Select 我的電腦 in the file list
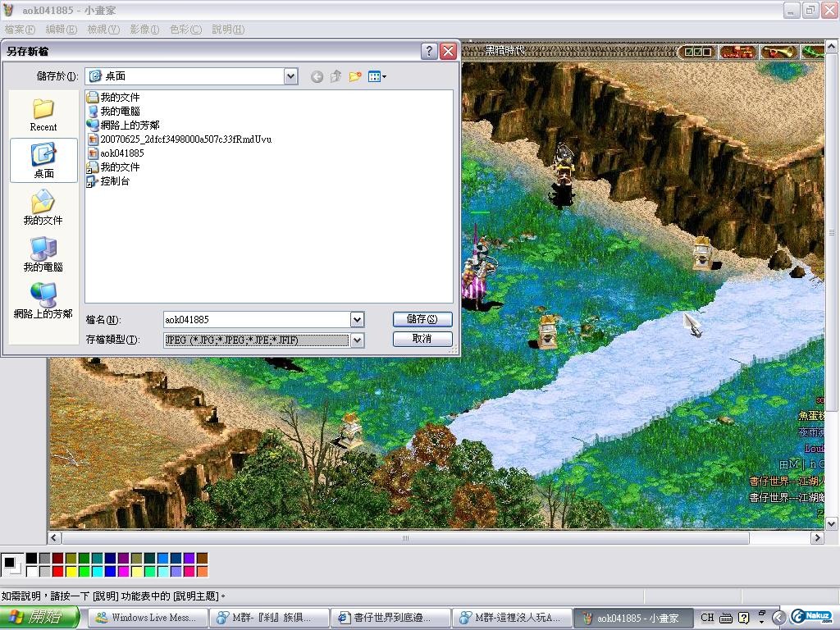 coord(113,111)
